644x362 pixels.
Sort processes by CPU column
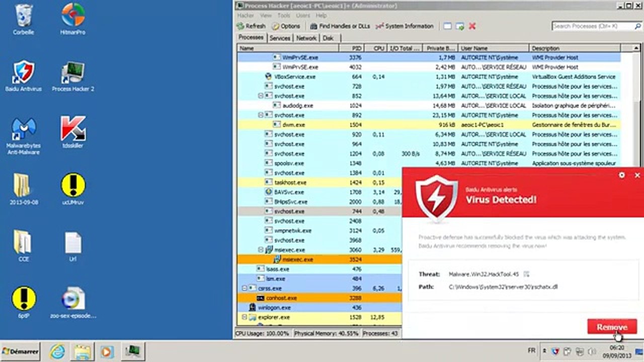click(x=375, y=48)
